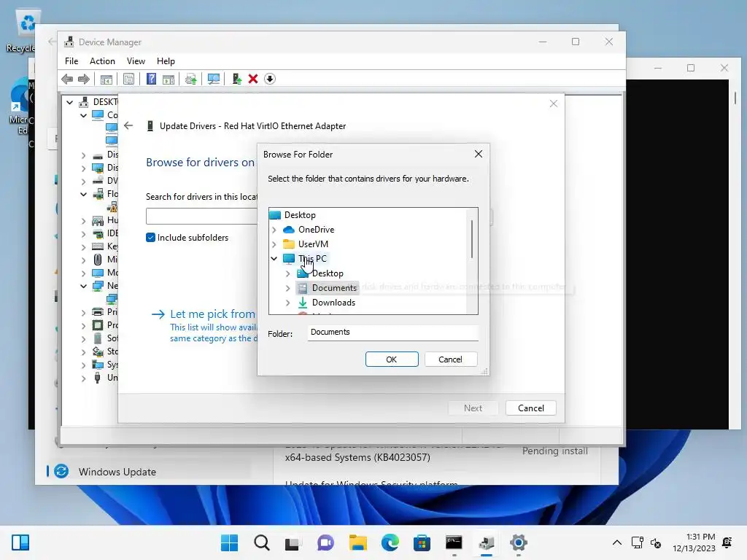The height and width of the screenshot is (560, 747).
Task: Click the black down-arrow circle toolbar icon
Action: pyautogui.click(x=270, y=79)
